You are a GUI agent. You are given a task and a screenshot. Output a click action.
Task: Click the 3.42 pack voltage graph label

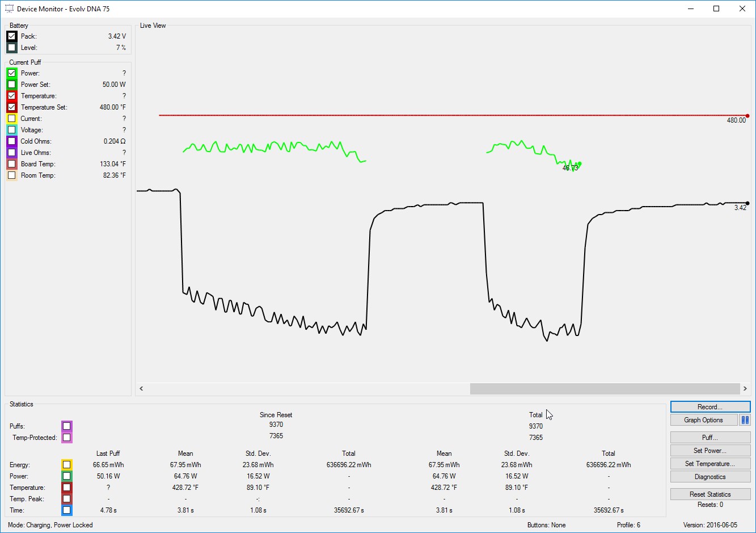[740, 208]
